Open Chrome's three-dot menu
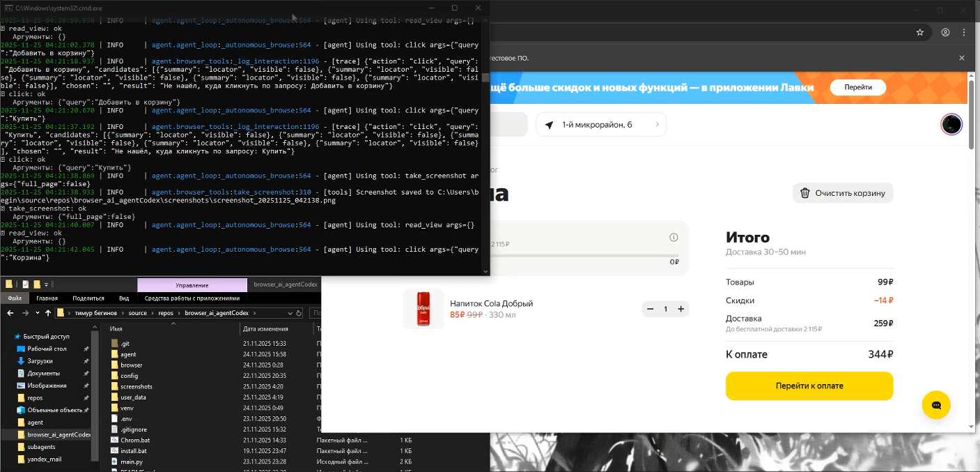Screen dimensions: 980x472 pyautogui.click(x=965, y=32)
